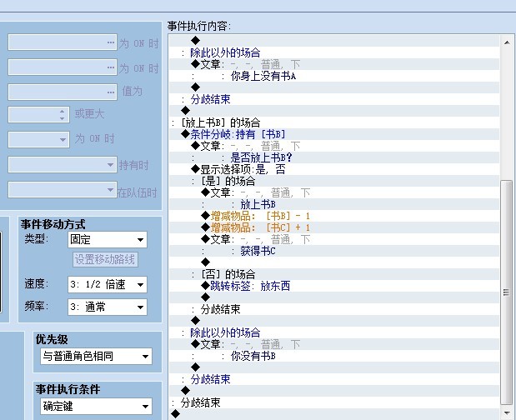Click the disabled 设置移动路线 button
This screenshot has width=516, height=420.
[105, 259]
